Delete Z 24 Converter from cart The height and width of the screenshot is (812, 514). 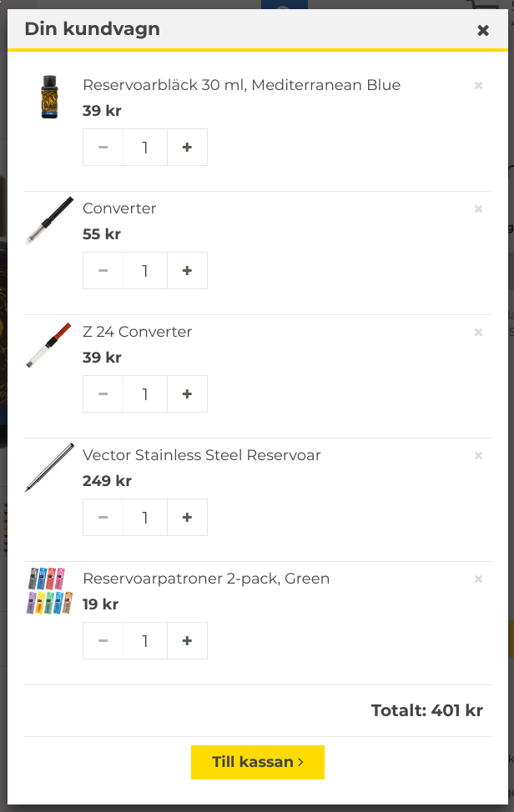[478, 332]
